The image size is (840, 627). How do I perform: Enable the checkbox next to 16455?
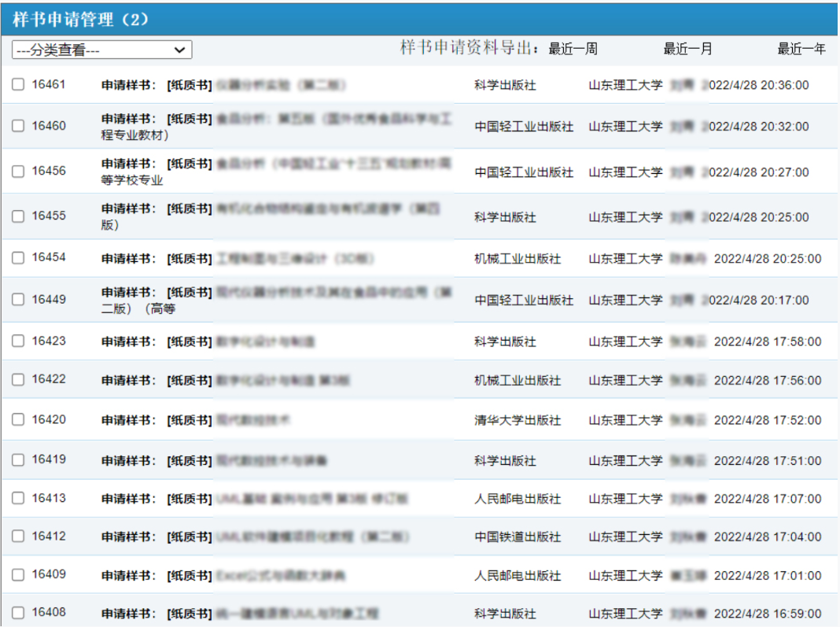point(18,216)
